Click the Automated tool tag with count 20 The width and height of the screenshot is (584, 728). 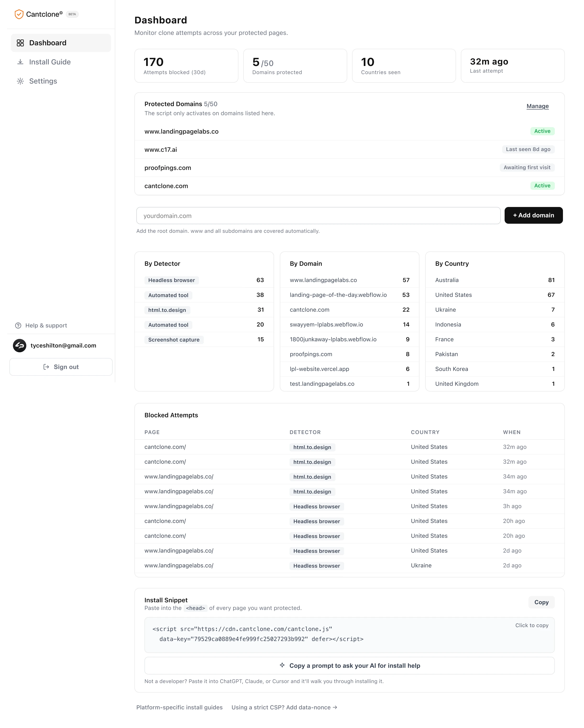[168, 325]
